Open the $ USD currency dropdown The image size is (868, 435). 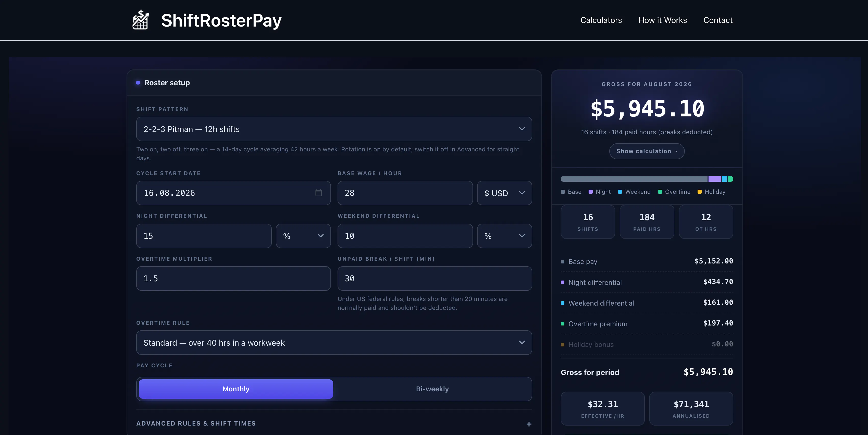point(504,193)
